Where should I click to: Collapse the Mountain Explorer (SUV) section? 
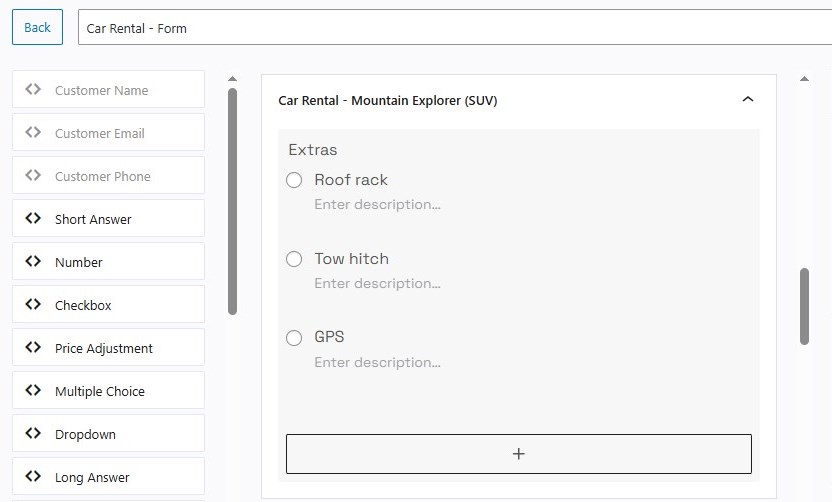[748, 99]
